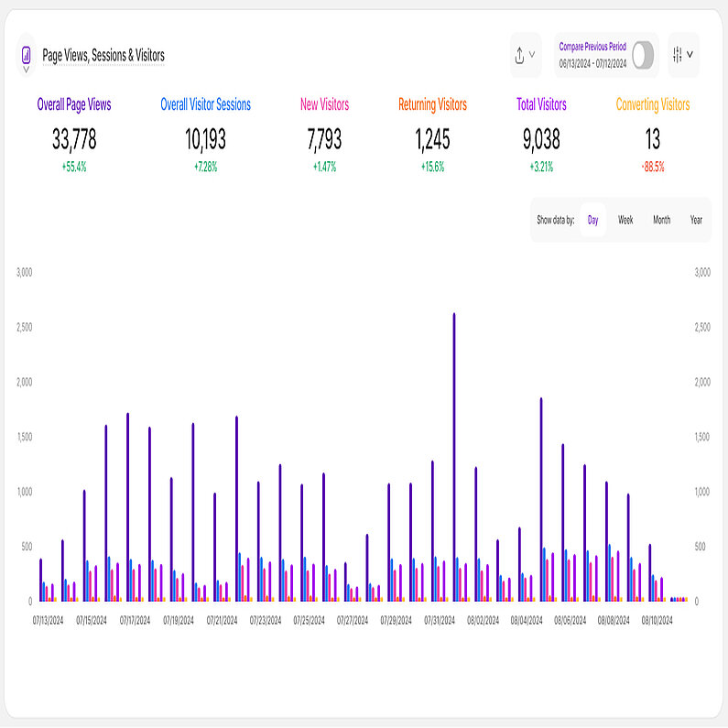Select the Converting Visitors metric label
Screen dimensions: 728x728
652,105
